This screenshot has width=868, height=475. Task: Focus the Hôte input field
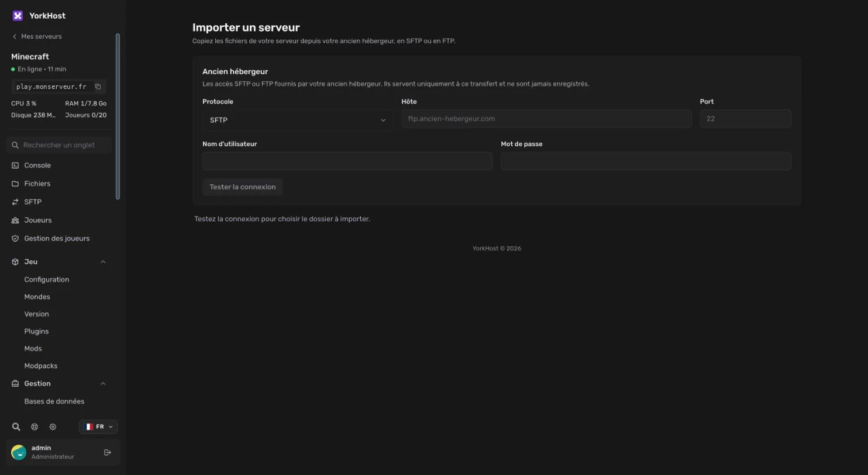tap(546, 119)
